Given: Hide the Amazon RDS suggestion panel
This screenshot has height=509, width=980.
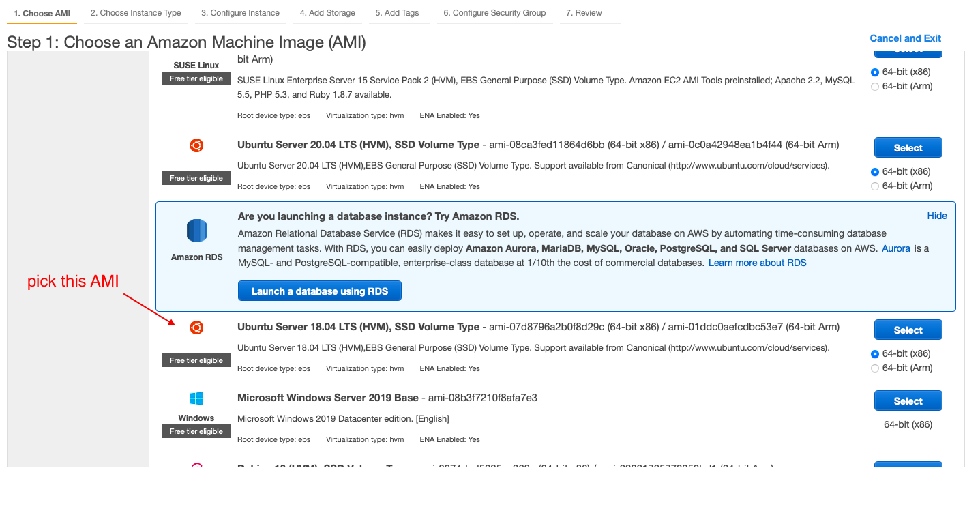Looking at the screenshot, I should [x=937, y=216].
